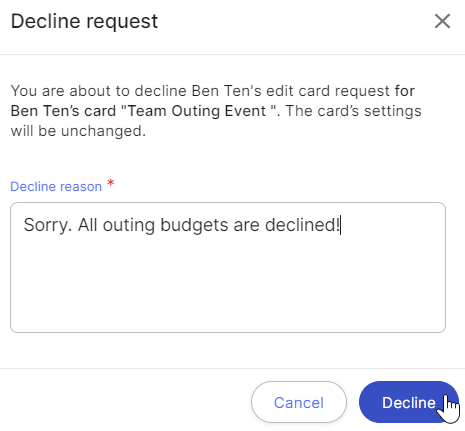Click the red required asterisk
The image size is (465, 431).
coord(111,183)
